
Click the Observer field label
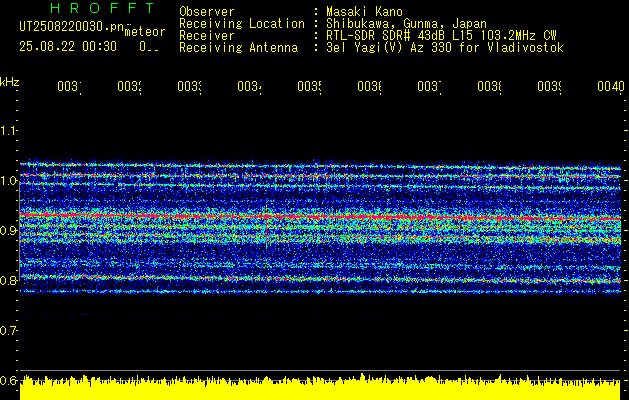[207, 12]
